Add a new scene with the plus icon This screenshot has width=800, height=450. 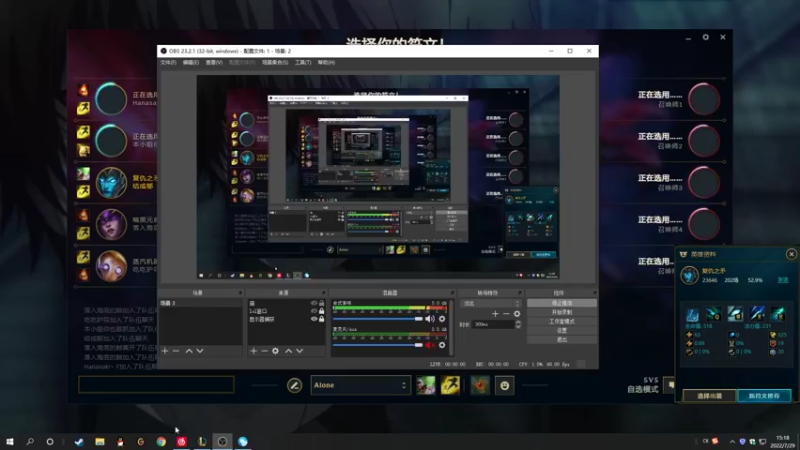click(x=165, y=351)
